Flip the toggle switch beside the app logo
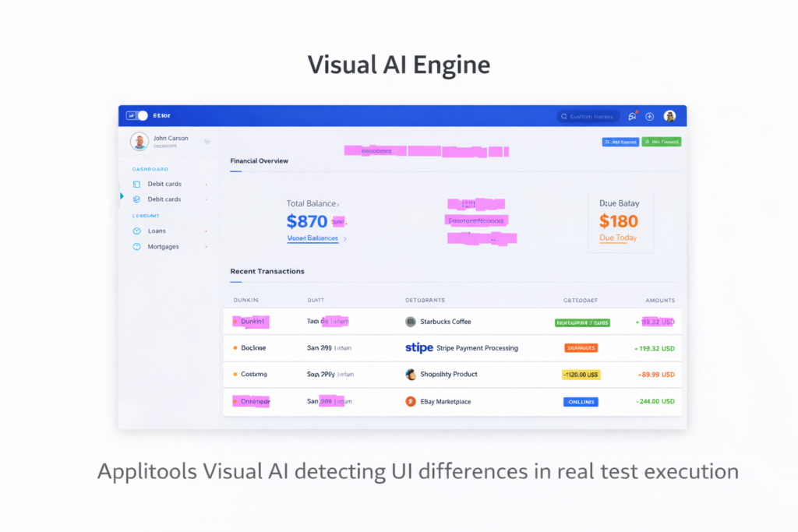The image size is (798, 532). tap(140, 115)
